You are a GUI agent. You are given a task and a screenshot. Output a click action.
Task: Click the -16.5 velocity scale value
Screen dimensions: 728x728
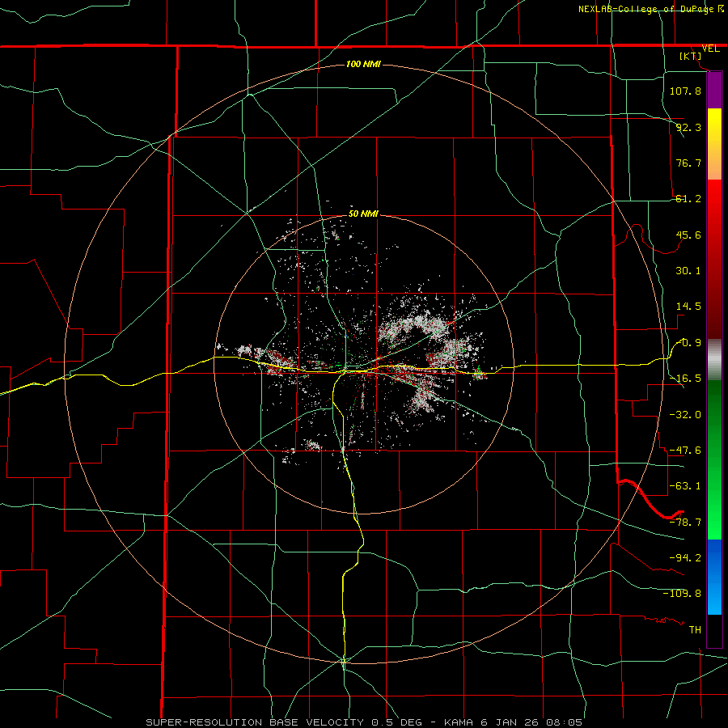(685, 379)
